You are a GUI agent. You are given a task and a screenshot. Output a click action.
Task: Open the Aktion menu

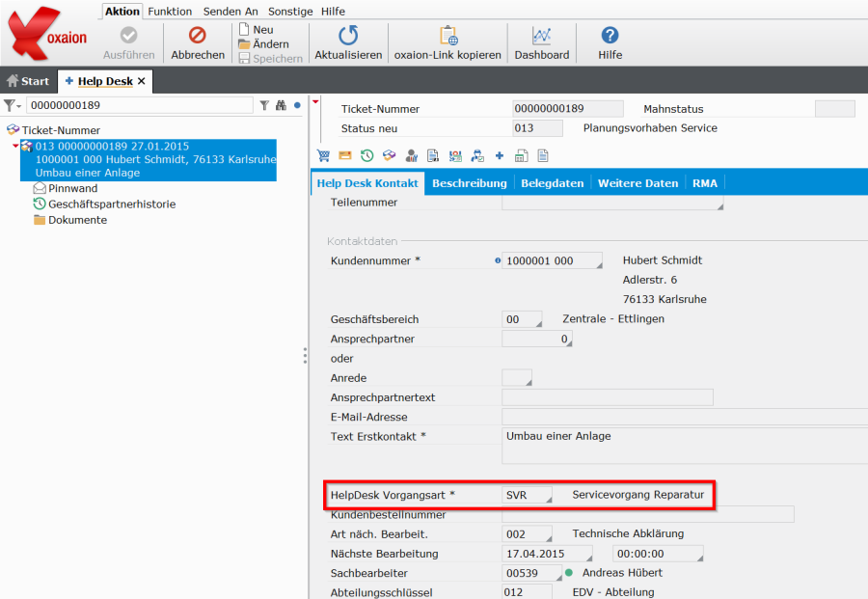(x=122, y=11)
